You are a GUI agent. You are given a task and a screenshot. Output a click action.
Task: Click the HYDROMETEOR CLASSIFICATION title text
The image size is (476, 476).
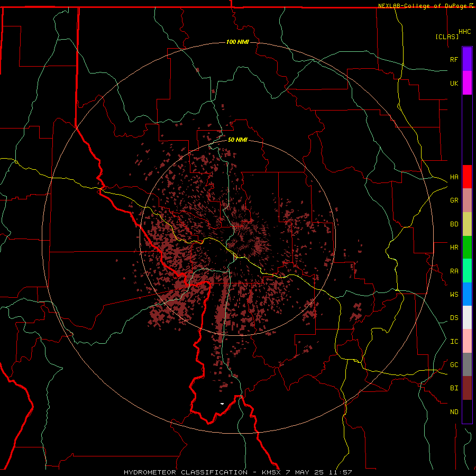pyautogui.click(x=186, y=472)
